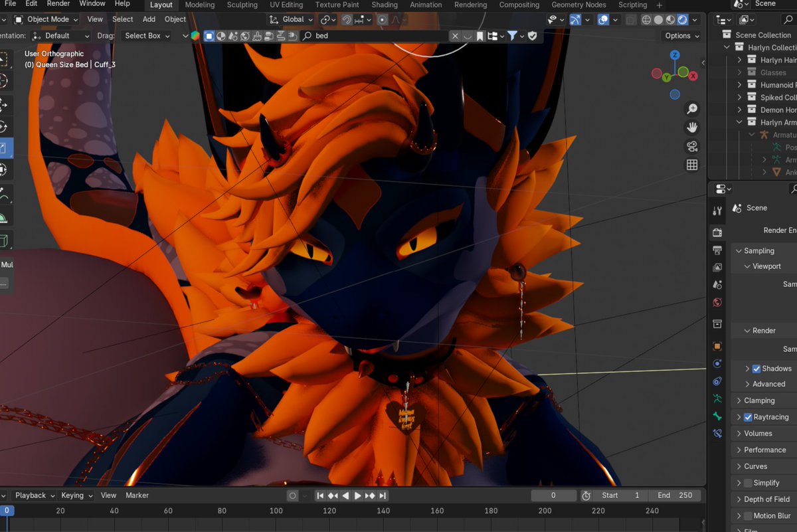The image size is (797, 532).
Task: Open the Output properties tab (printer icon)
Action: (717, 250)
